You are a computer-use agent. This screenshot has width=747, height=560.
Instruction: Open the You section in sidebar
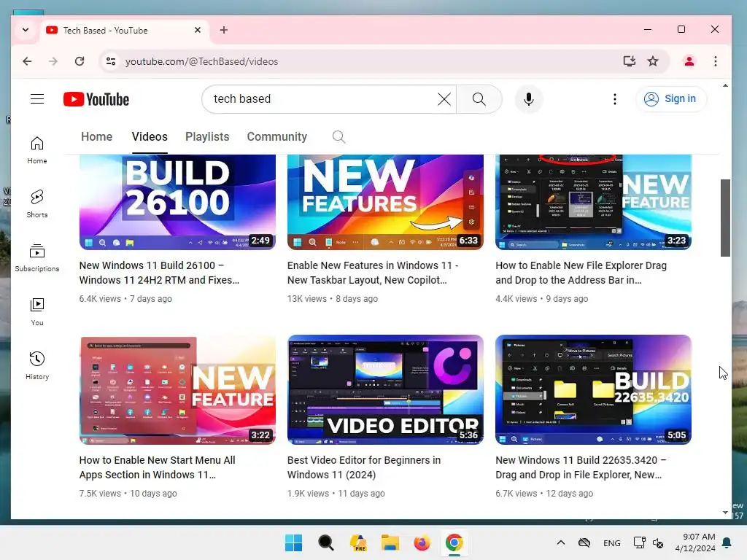pos(37,311)
